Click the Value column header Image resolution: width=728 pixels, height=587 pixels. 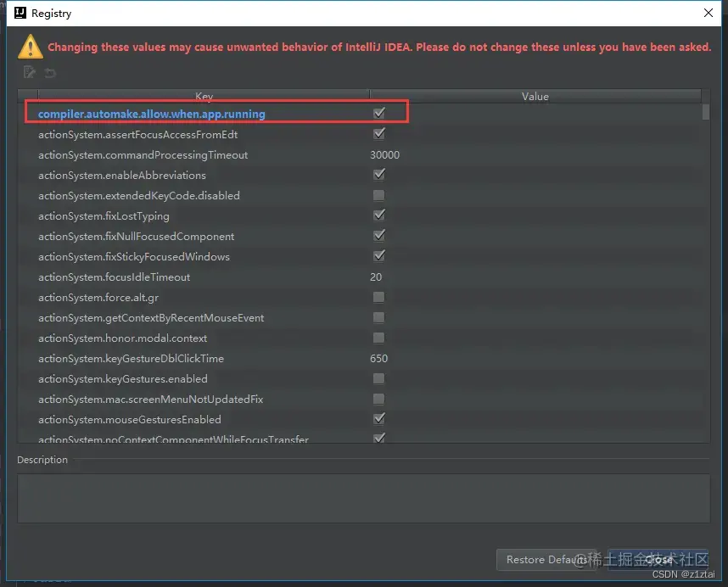pos(535,96)
